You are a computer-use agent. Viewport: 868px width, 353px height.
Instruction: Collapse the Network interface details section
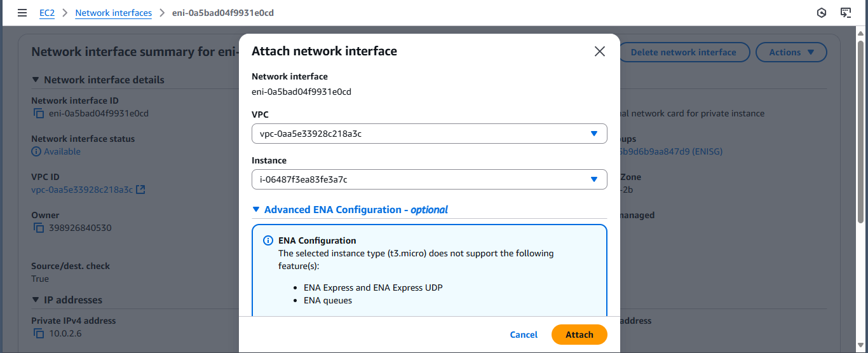(x=36, y=80)
